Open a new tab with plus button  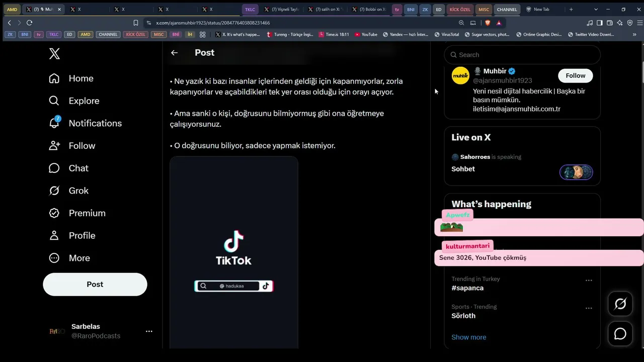(571, 9)
